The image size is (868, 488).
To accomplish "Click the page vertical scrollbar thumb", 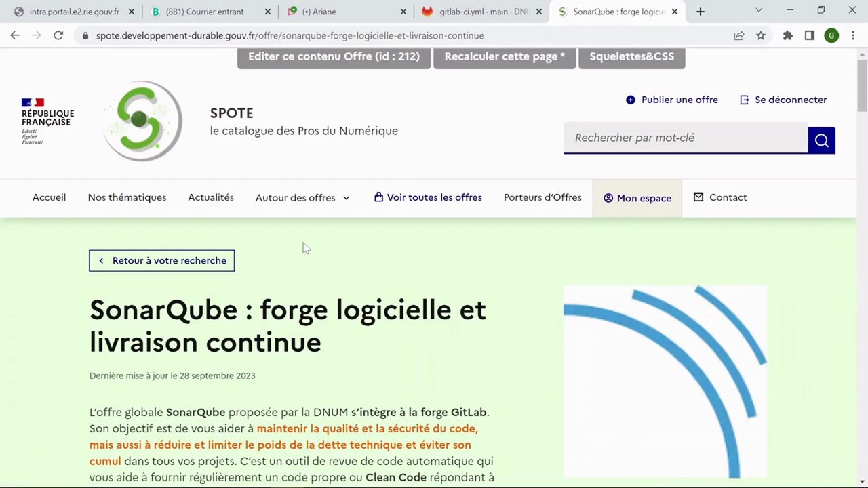I will pyautogui.click(x=862, y=85).
